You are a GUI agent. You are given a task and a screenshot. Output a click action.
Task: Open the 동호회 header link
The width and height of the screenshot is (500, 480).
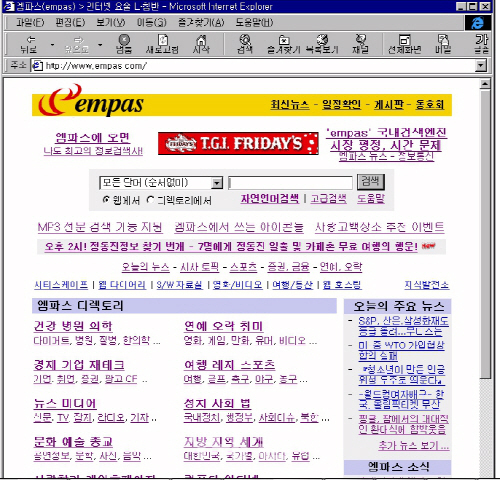pos(430,105)
